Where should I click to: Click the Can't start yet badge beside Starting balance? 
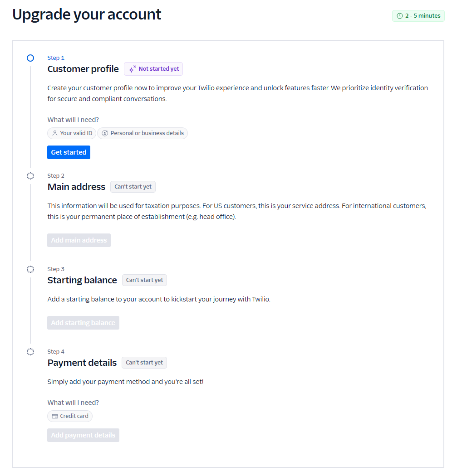[144, 280]
